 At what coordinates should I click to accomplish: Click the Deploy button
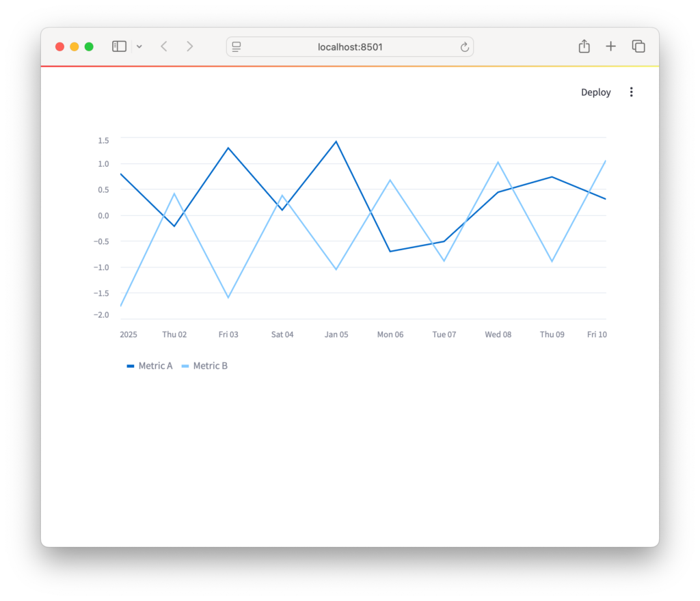click(x=595, y=92)
